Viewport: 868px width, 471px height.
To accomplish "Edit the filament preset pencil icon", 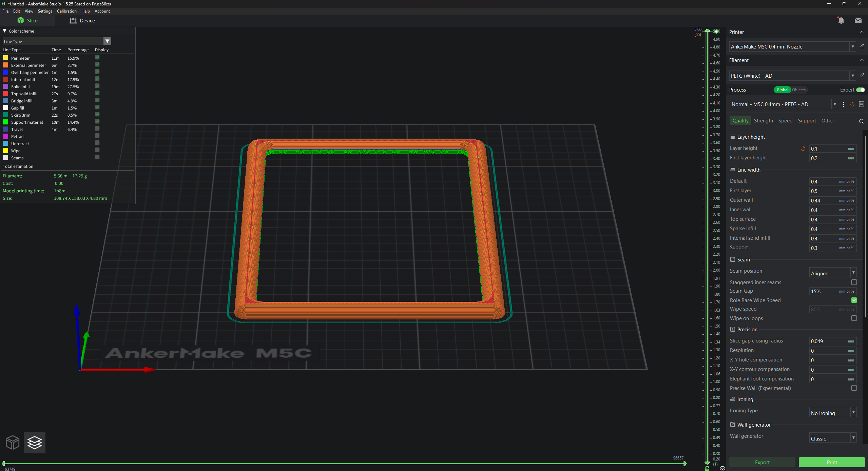I will 862,76.
